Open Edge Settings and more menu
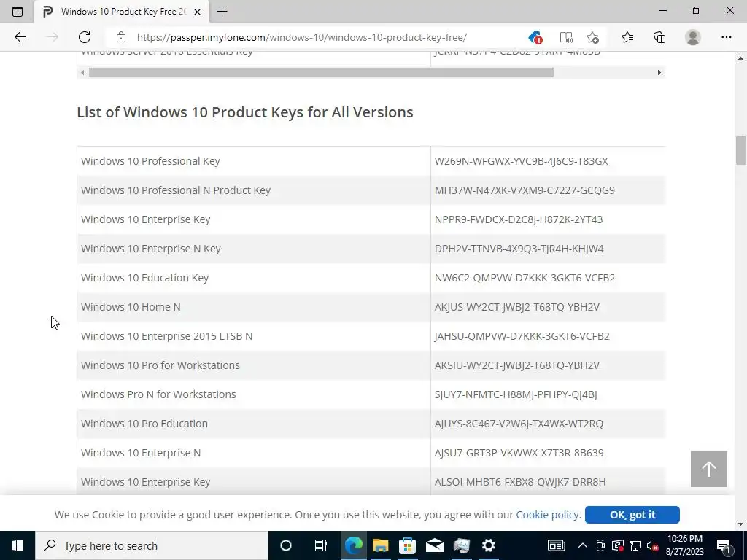747x560 pixels. tap(726, 37)
